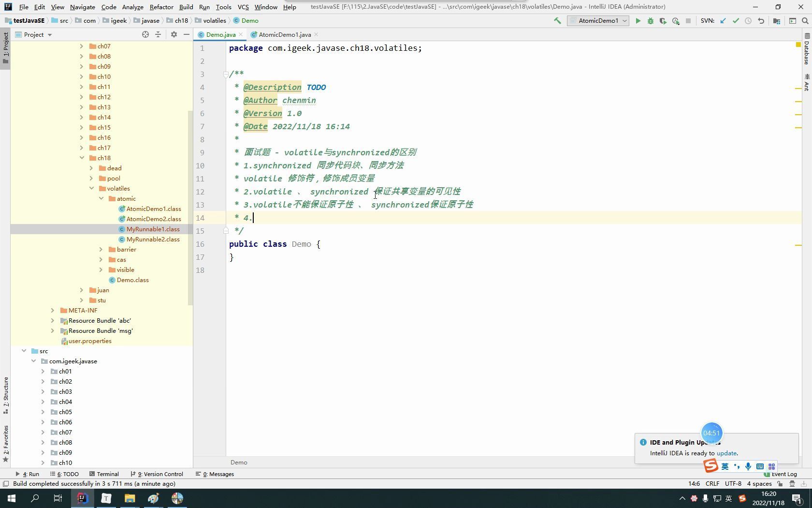Viewport: 812px width, 508px height.
Task: Collapse all in the Project panel
Action: tap(158, 34)
